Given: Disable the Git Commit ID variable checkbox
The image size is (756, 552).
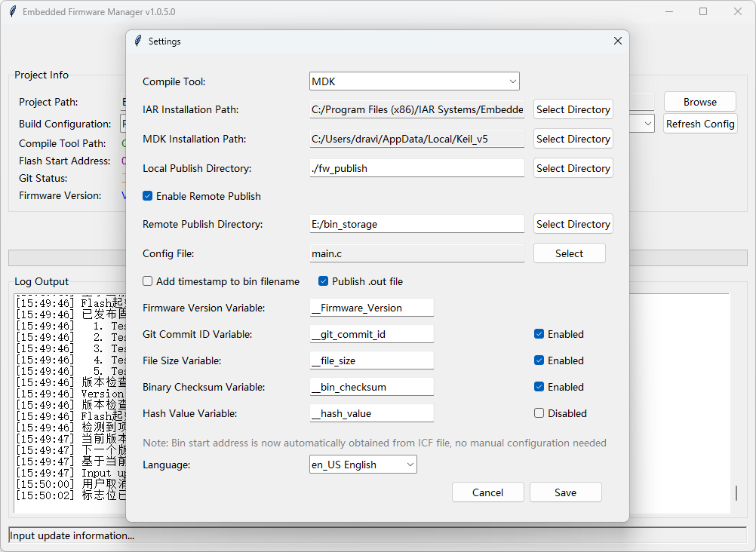Looking at the screenshot, I should pyautogui.click(x=539, y=334).
